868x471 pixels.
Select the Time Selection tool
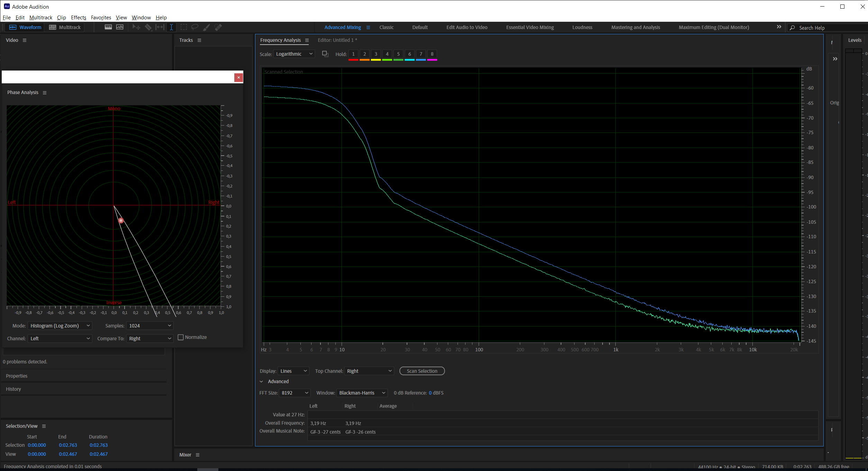(171, 27)
